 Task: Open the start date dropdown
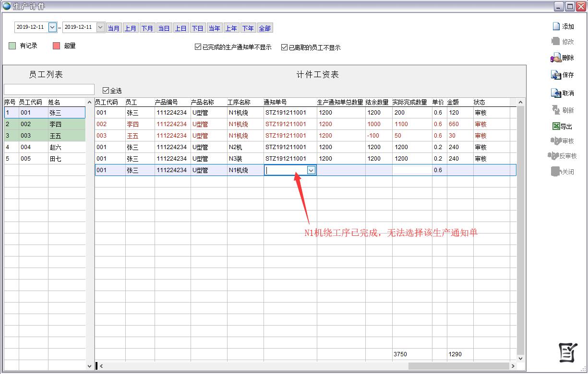(x=52, y=27)
